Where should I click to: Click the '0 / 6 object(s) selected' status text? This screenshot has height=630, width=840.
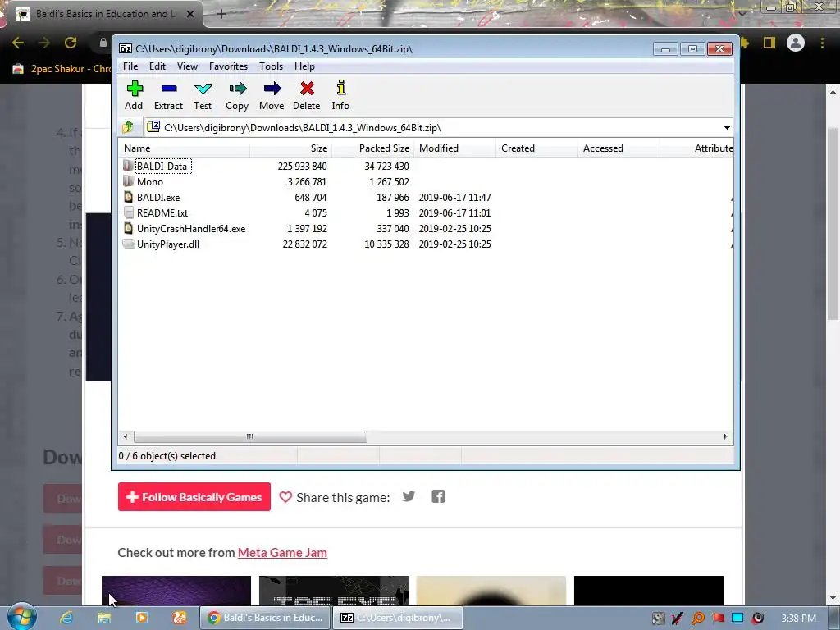tap(167, 456)
